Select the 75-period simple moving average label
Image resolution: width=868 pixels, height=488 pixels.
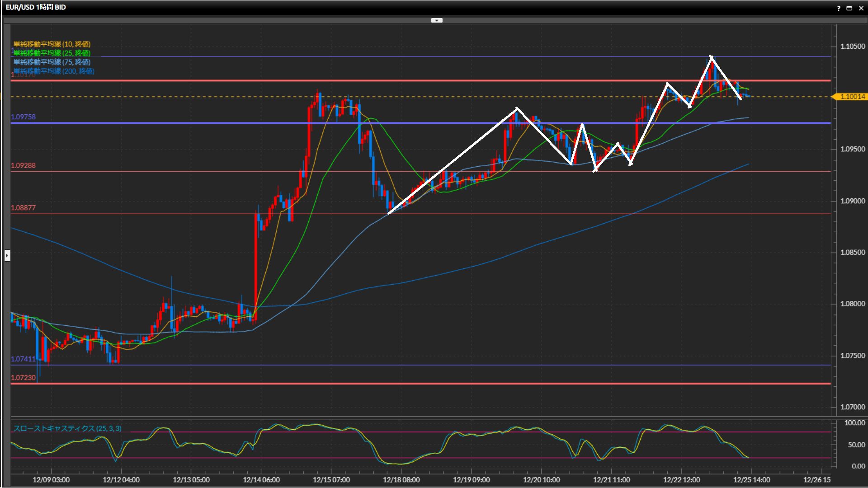click(x=52, y=62)
